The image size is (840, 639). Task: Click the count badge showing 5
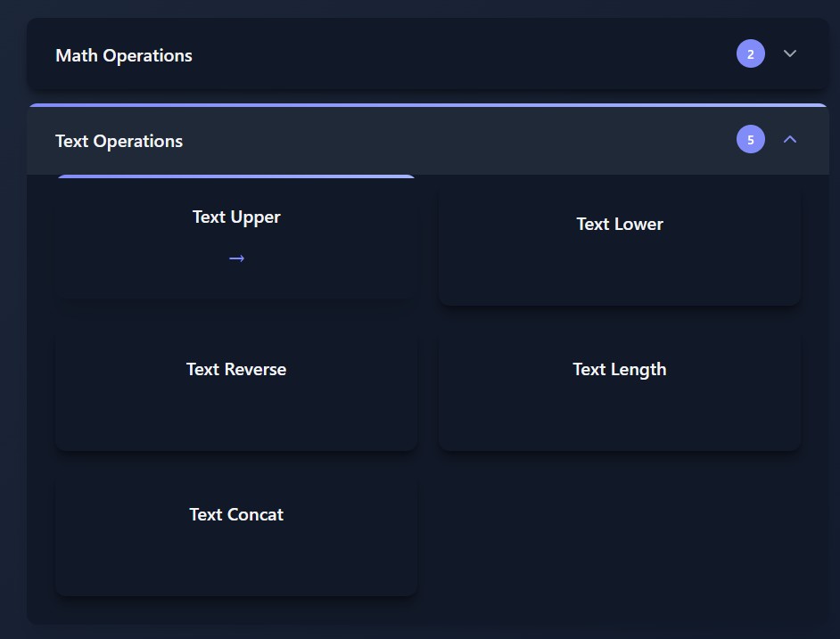tap(750, 140)
